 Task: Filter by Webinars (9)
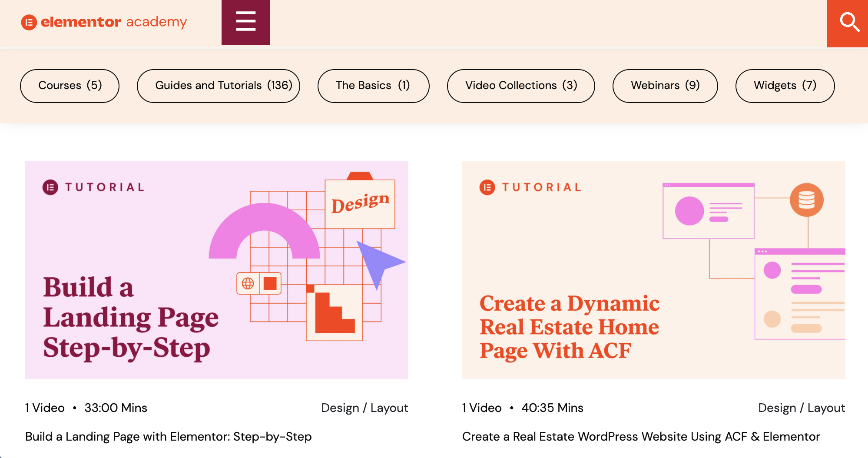(665, 86)
